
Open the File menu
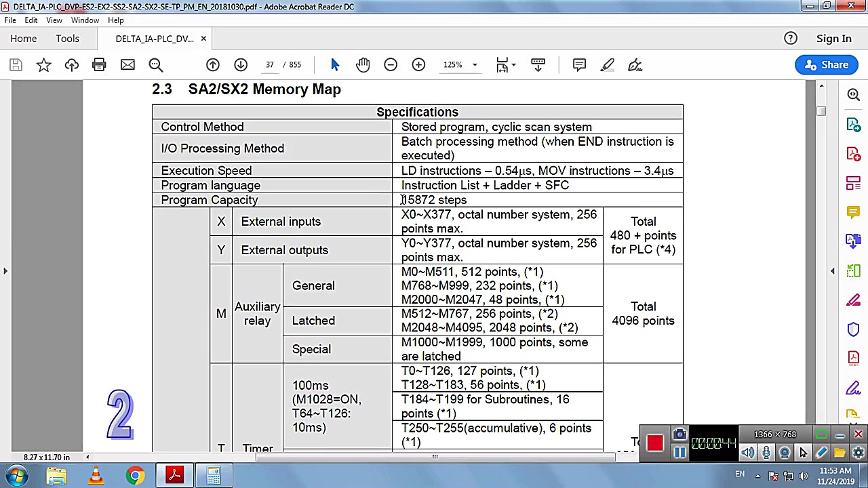point(10,20)
